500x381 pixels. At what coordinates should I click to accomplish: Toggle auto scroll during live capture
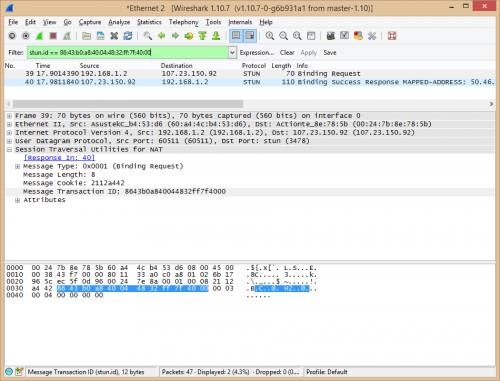pyautogui.click(x=250, y=36)
